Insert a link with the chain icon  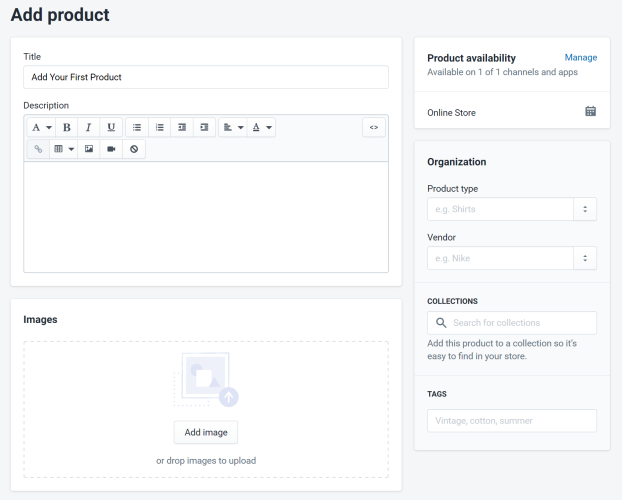(38, 149)
